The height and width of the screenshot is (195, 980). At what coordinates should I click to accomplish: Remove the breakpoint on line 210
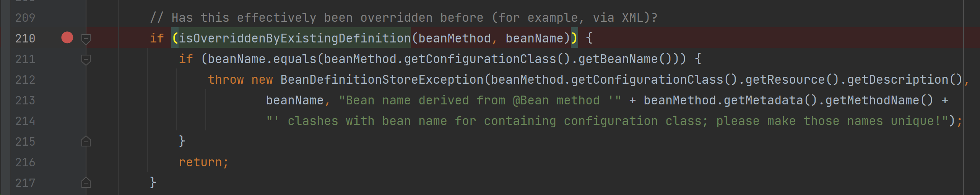coord(67,38)
